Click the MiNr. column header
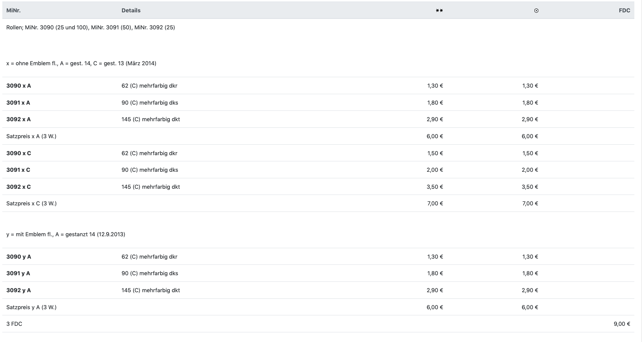 click(14, 10)
